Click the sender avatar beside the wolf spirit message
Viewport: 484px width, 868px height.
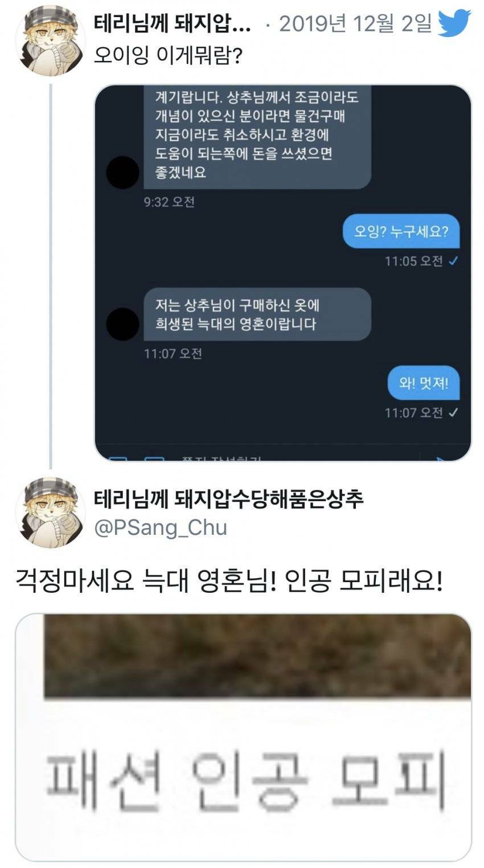click(122, 324)
